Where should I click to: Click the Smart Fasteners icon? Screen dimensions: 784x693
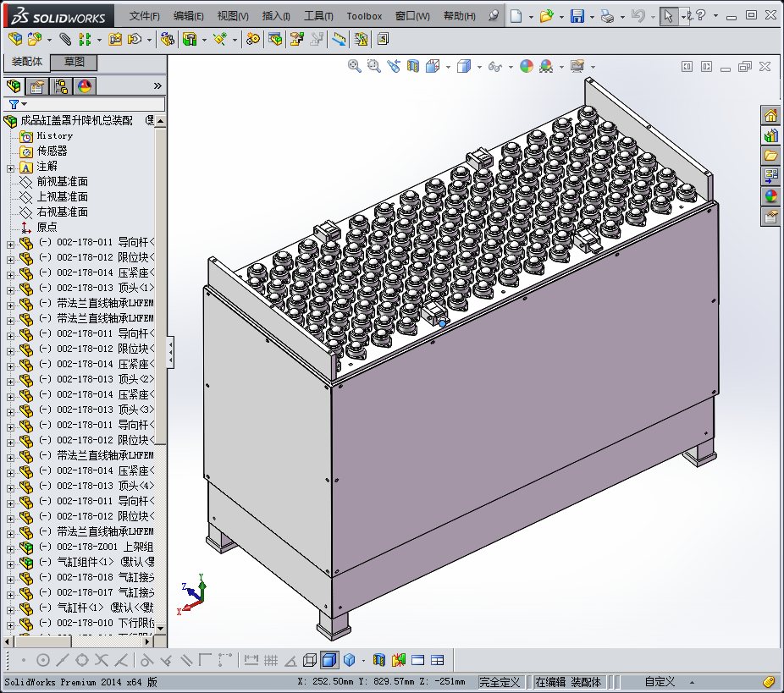coord(115,39)
